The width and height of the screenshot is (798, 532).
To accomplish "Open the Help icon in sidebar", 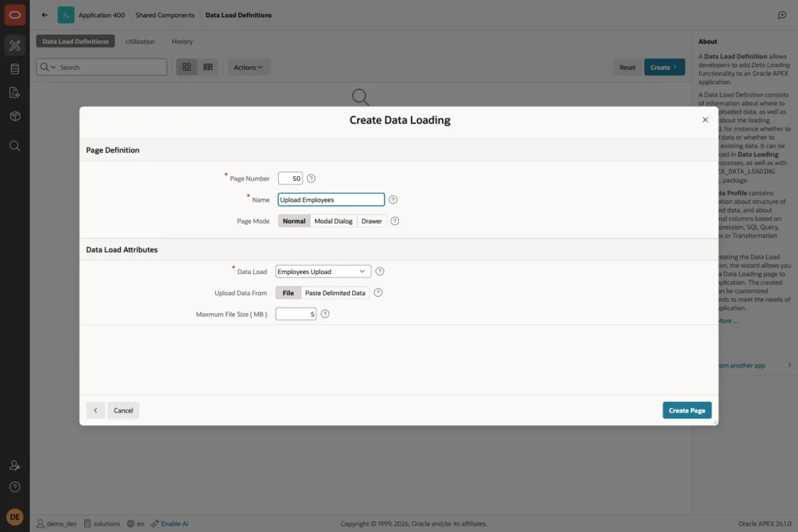I will (15, 487).
